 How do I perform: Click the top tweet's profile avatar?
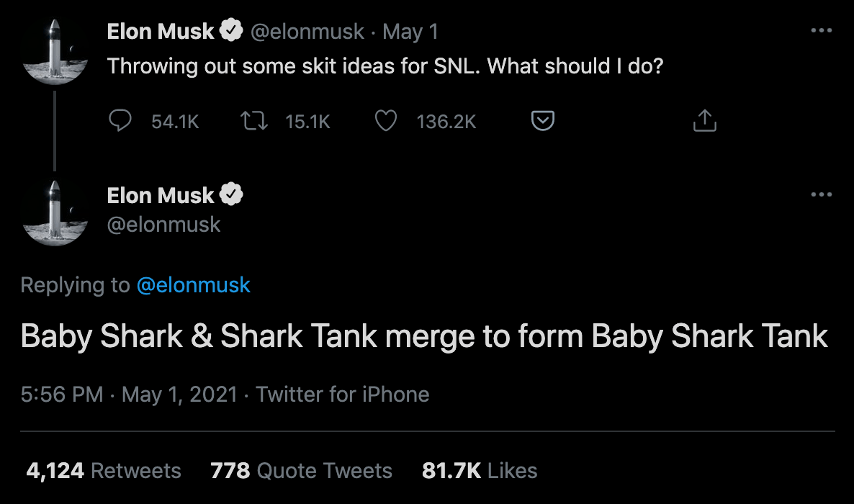tap(54, 54)
